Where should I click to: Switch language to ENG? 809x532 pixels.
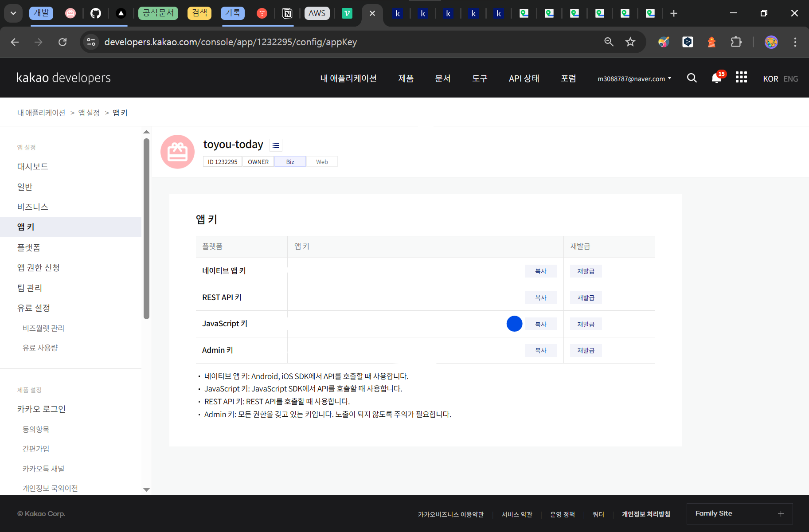point(790,78)
